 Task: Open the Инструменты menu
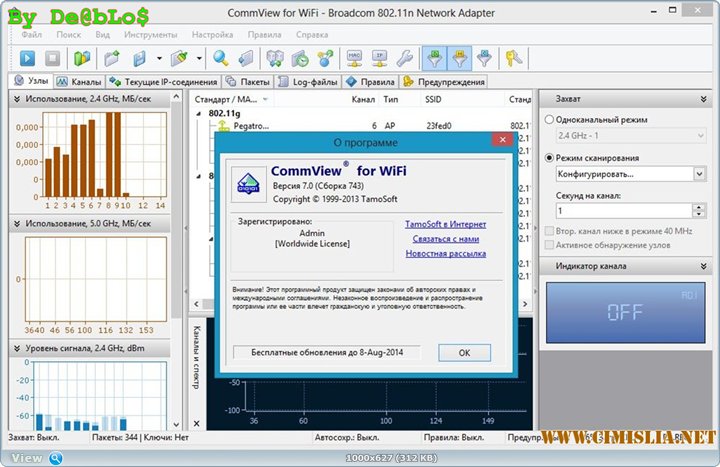click(x=150, y=34)
